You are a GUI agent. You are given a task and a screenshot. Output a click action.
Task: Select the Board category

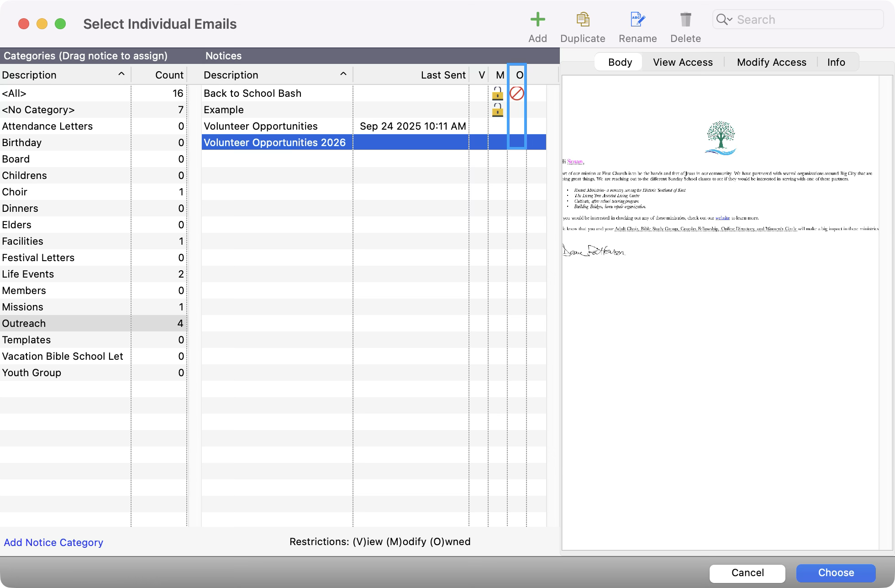coord(93,159)
